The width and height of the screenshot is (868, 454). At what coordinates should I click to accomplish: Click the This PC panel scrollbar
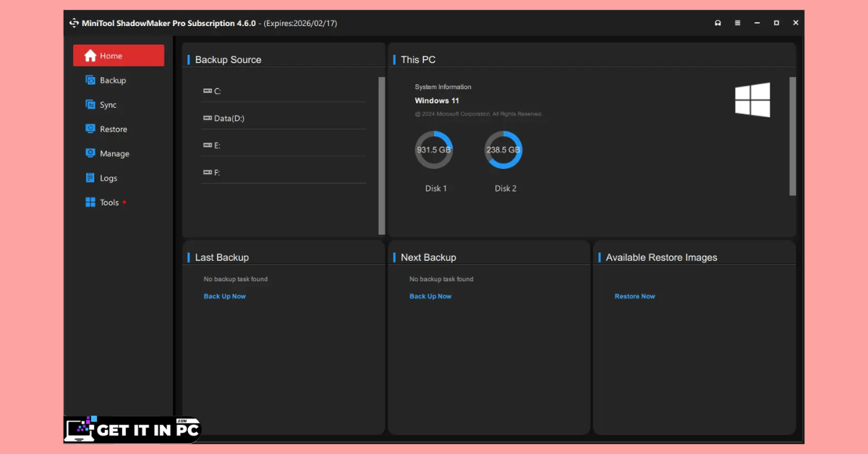[x=793, y=136]
